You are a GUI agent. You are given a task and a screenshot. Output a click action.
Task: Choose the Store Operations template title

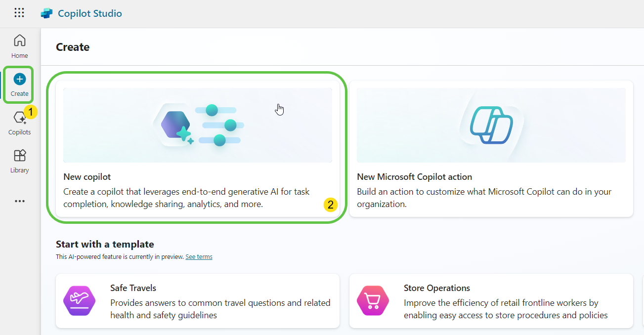coord(436,288)
